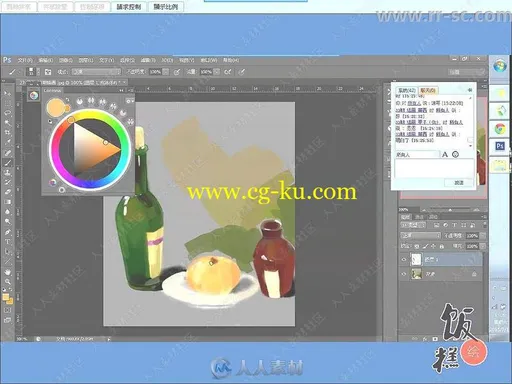Toggle lock image pixels brush icon
The width and height of the screenshot is (512, 384).
(425, 246)
